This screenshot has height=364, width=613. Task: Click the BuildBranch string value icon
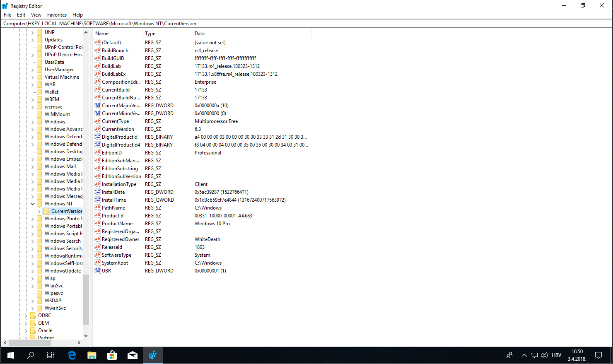tap(98, 50)
